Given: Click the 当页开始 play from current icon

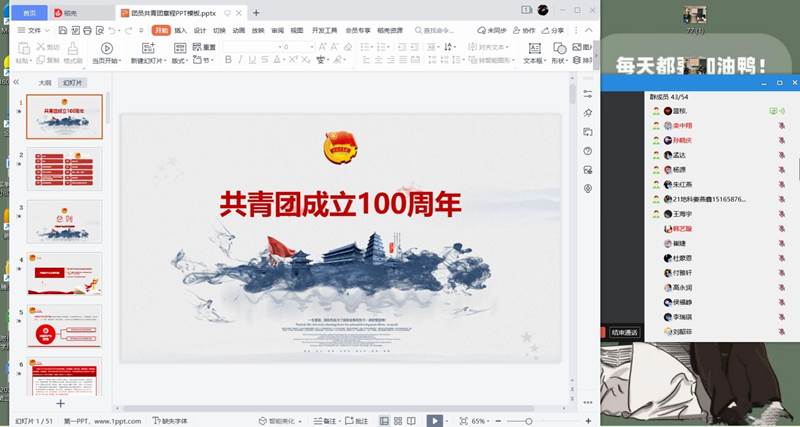Looking at the screenshot, I should click(x=106, y=48).
